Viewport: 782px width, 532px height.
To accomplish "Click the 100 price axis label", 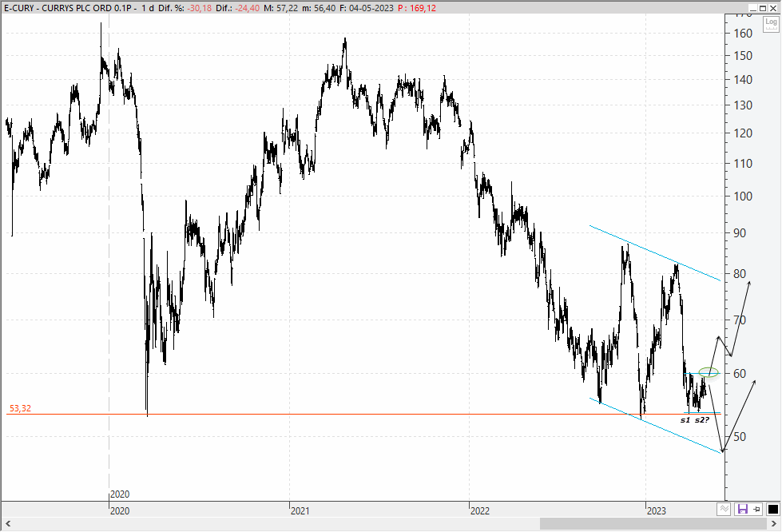I will (743, 196).
